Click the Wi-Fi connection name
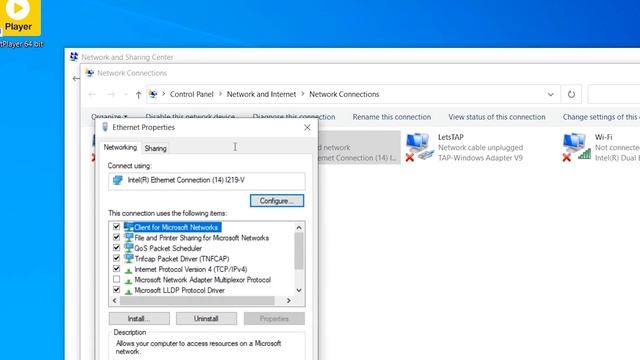Viewport: 640px width, 360px height. coord(603,137)
